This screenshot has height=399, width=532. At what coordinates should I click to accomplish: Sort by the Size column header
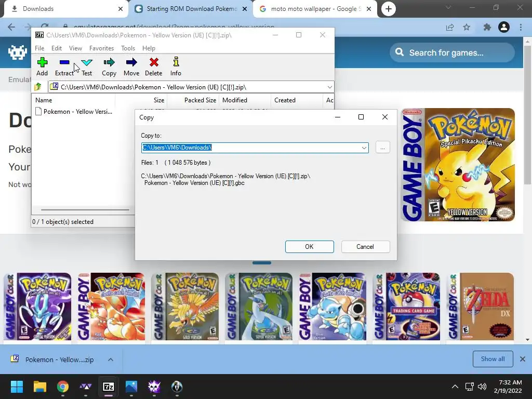141,100
